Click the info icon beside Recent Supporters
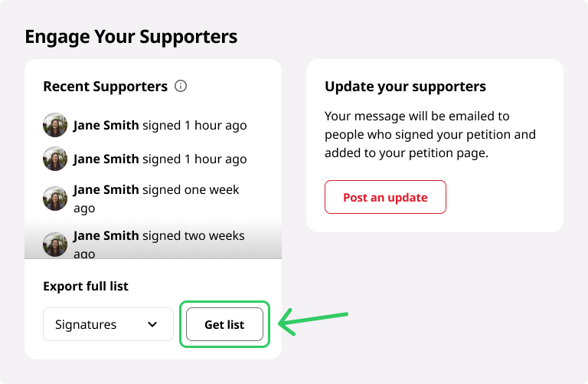The width and height of the screenshot is (588, 384). [x=181, y=86]
